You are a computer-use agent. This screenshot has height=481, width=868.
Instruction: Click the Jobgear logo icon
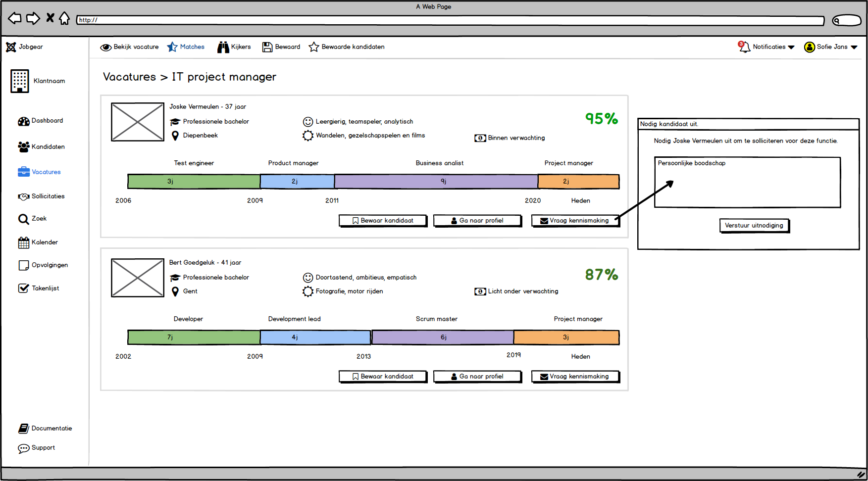click(x=11, y=47)
